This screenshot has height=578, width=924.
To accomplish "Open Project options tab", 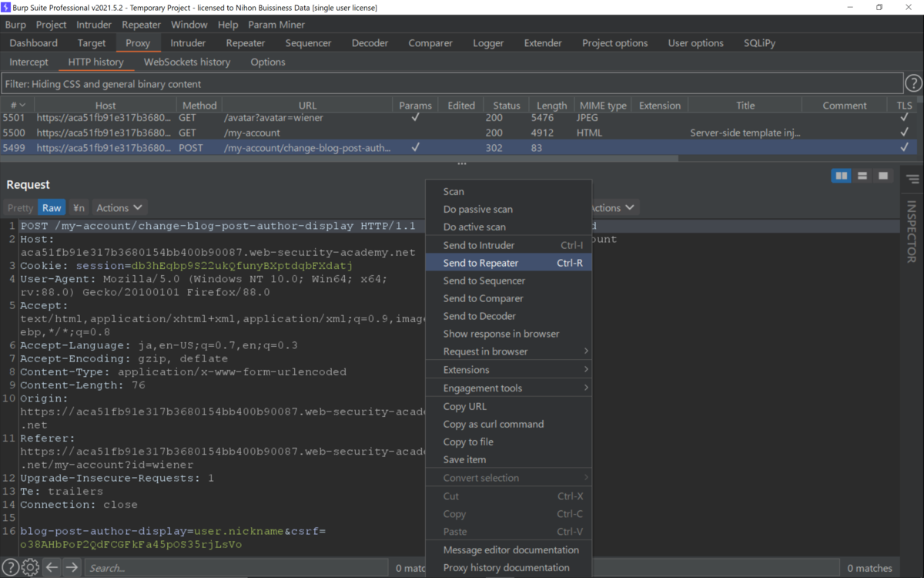I will pos(615,43).
